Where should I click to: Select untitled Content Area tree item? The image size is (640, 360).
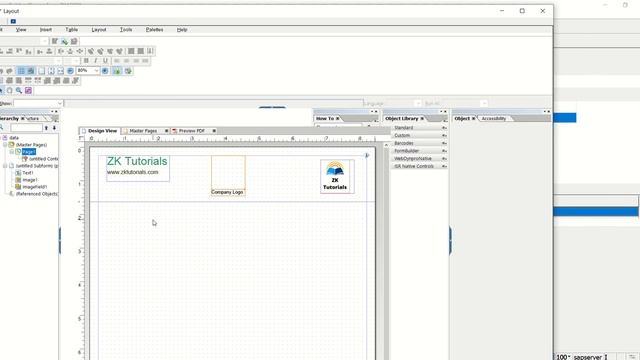pyautogui.click(x=43, y=159)
